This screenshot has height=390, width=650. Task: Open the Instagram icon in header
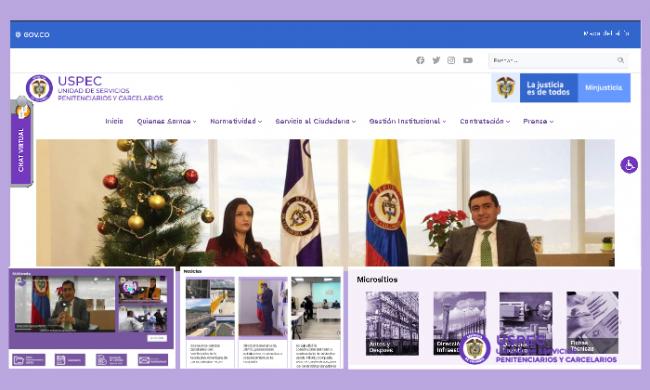coord(451,60)
